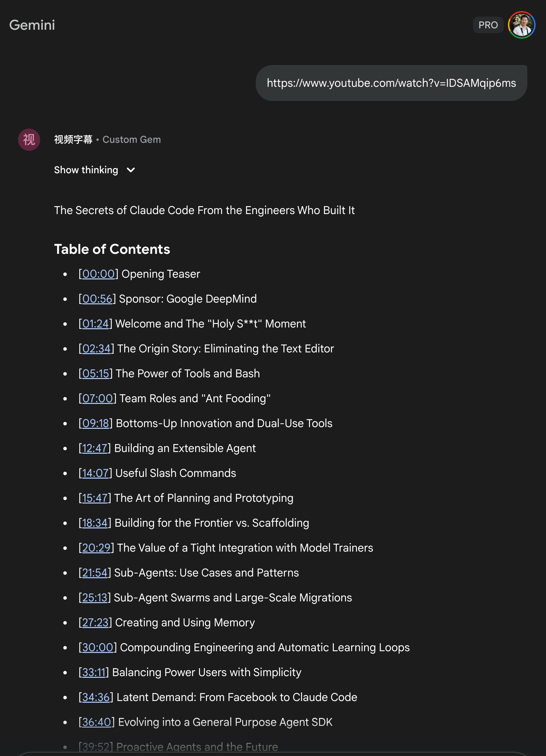Viewport: 546px width, 756px height.
Task: Open the 00:56 Sponsor timestamp link
Action: point(97,299)
